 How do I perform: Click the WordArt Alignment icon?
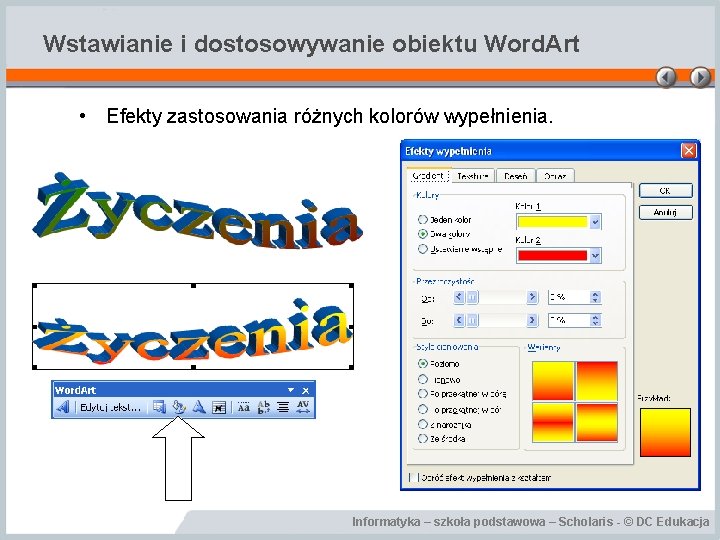point(283,407)
